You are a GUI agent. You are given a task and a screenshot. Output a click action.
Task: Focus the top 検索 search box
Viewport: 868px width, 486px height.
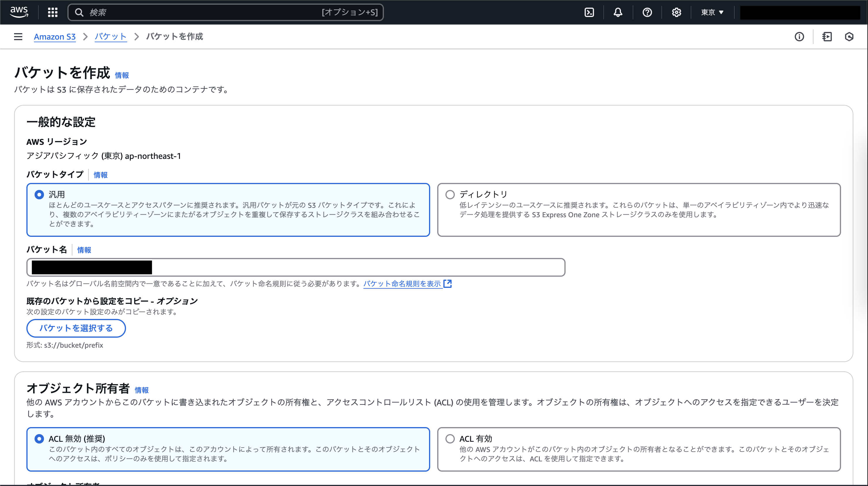(225, 13)
